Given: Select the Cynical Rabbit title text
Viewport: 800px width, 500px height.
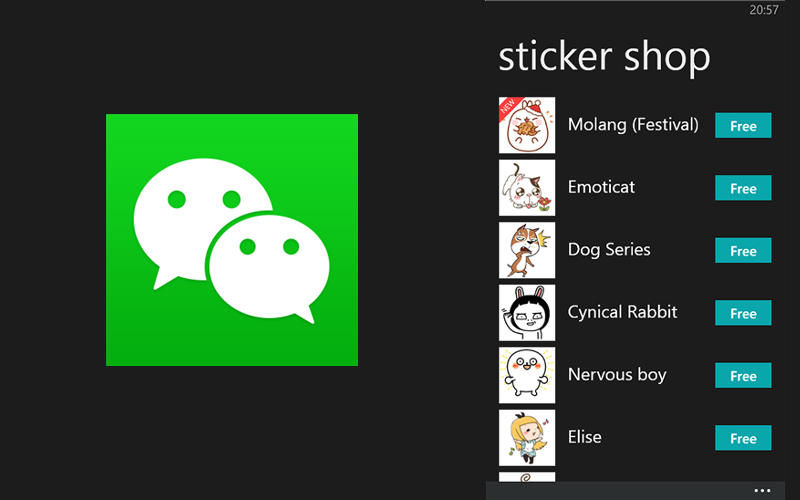Looking at the screenshot, I should coord(622,312).
